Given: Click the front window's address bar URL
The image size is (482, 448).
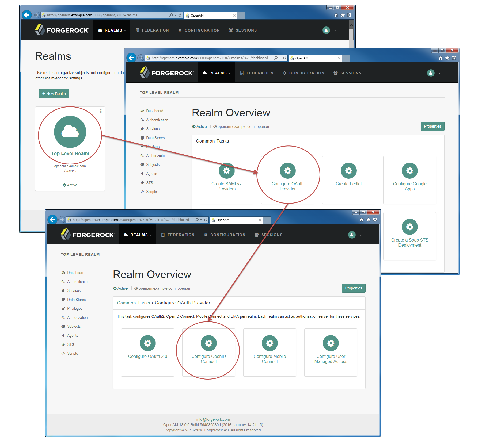Looking at the screenshot, I should (131, 220).
